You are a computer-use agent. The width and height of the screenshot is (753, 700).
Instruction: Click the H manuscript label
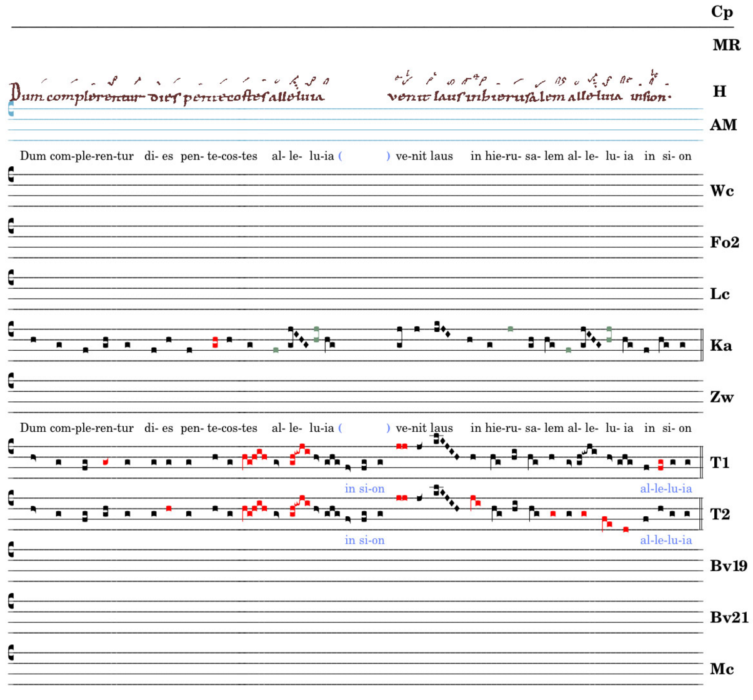point(719,91)
